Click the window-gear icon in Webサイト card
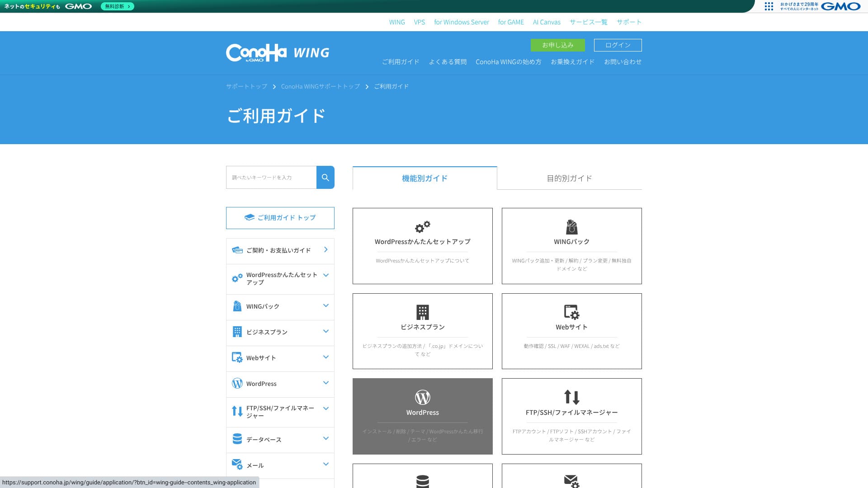868x488 pixels. coord(571,312)
